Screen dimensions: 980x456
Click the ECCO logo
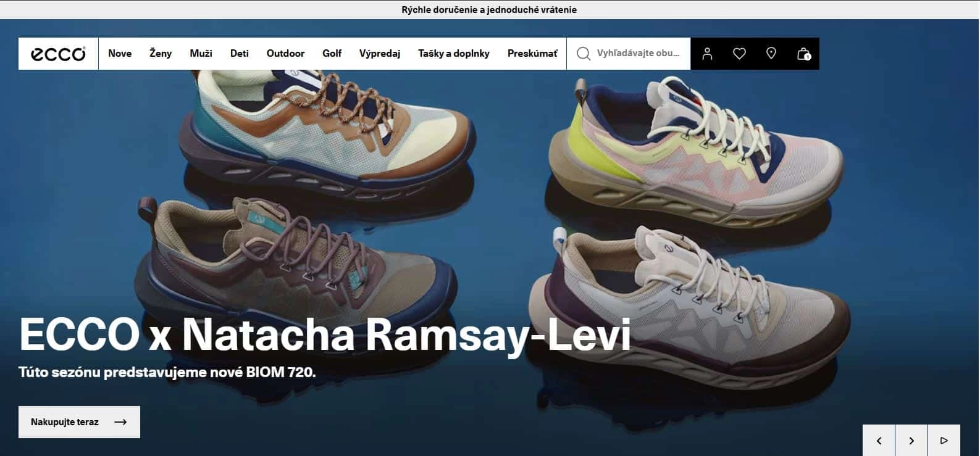58,54
